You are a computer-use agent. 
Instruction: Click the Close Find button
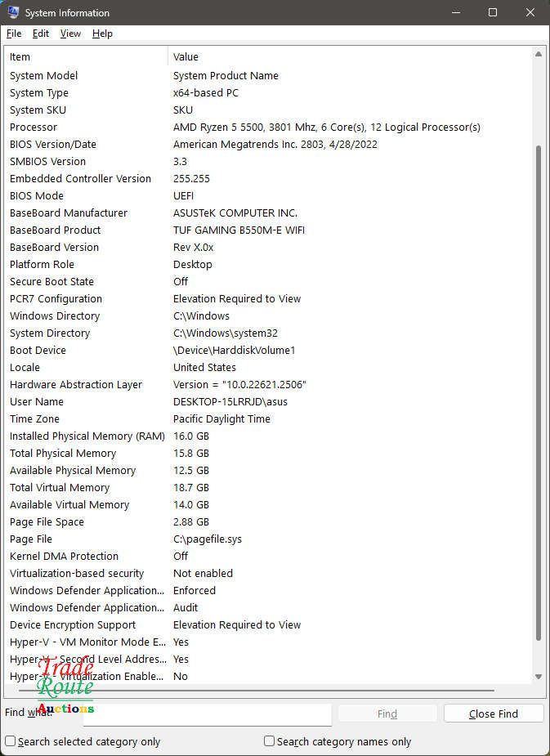coord(493,714)
